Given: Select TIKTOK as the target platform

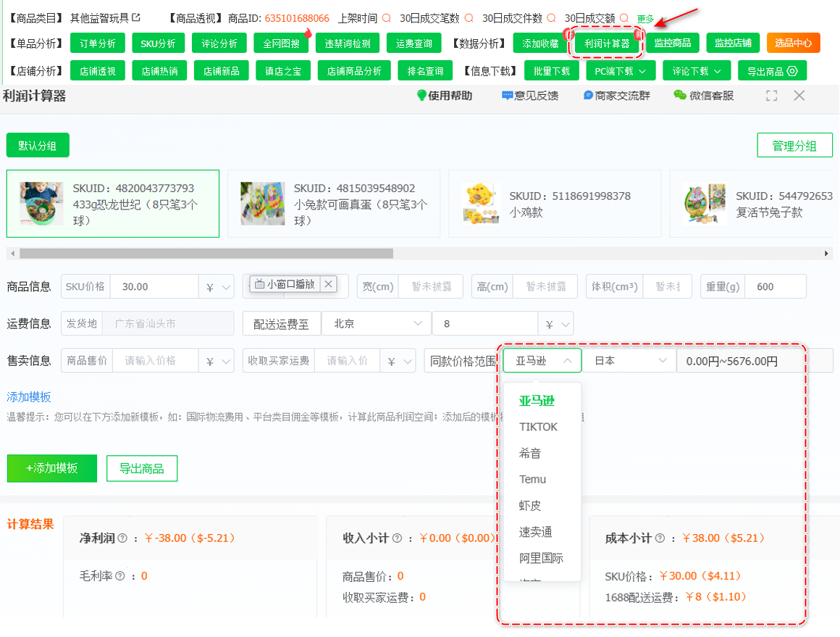Looking at the screenshot, I should point(537,427).
